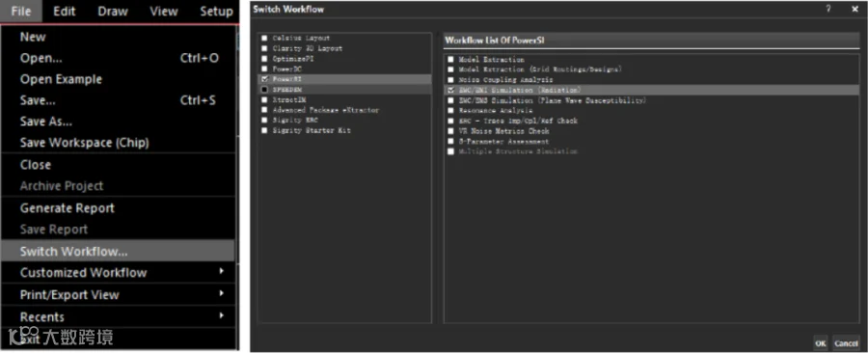Choose Save... in the File menu
The height and width of the screenshot is (353, 868).
[118, 100]
